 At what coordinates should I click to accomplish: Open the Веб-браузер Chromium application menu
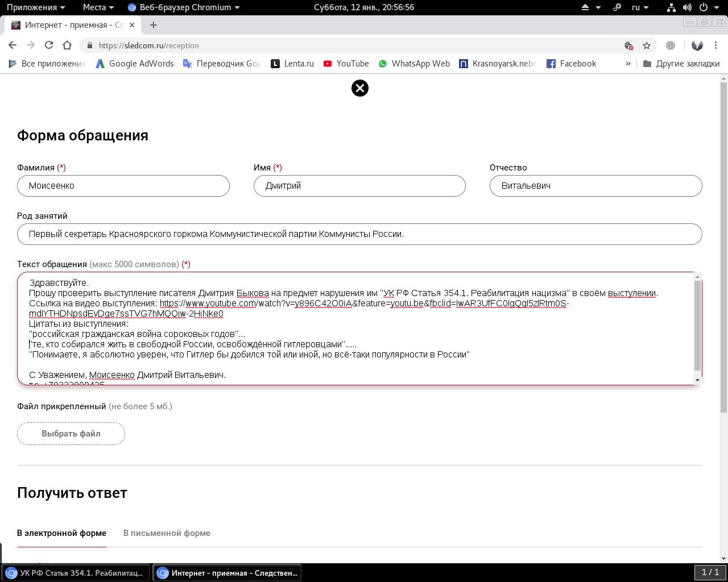[x=184, y=7]
